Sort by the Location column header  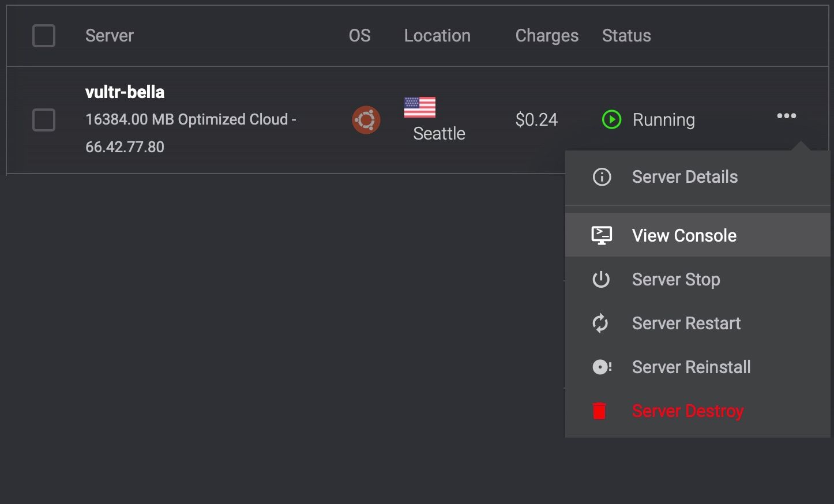coord(437,36)
